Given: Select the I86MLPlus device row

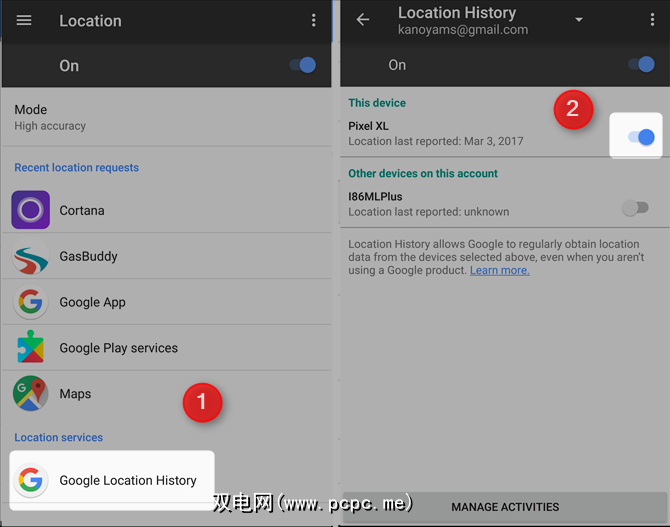Looking at the screenshot, I should point(505,204).
